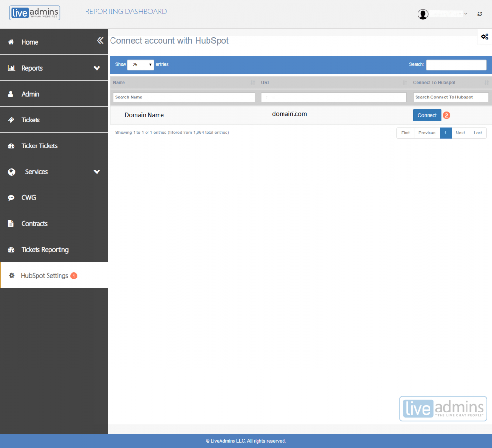
Task: Click the refresh icon in the header
Action: click(479, 14)
